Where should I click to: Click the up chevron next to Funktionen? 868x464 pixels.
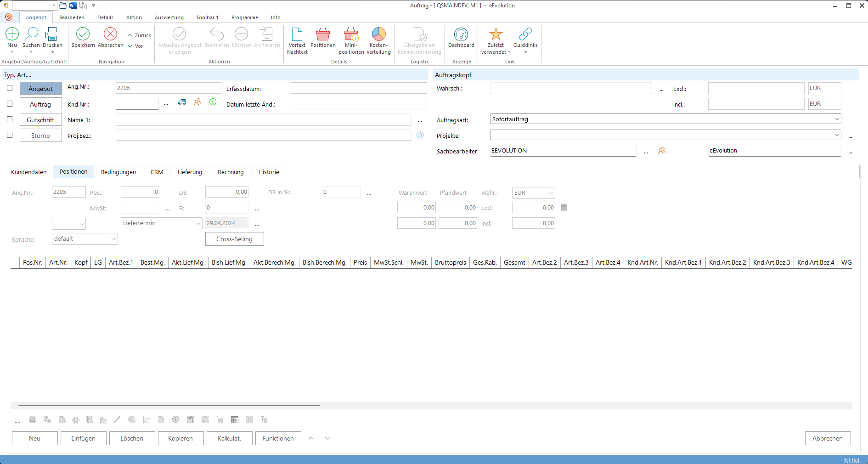click(x=311, y=438)
